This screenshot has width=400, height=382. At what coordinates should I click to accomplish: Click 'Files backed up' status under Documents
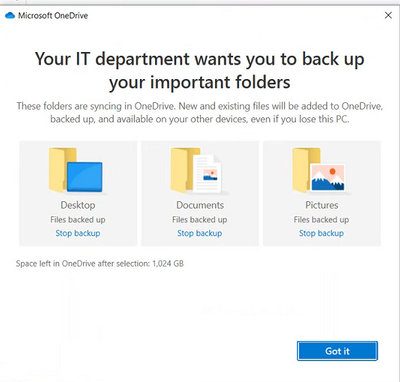[200, 220]
